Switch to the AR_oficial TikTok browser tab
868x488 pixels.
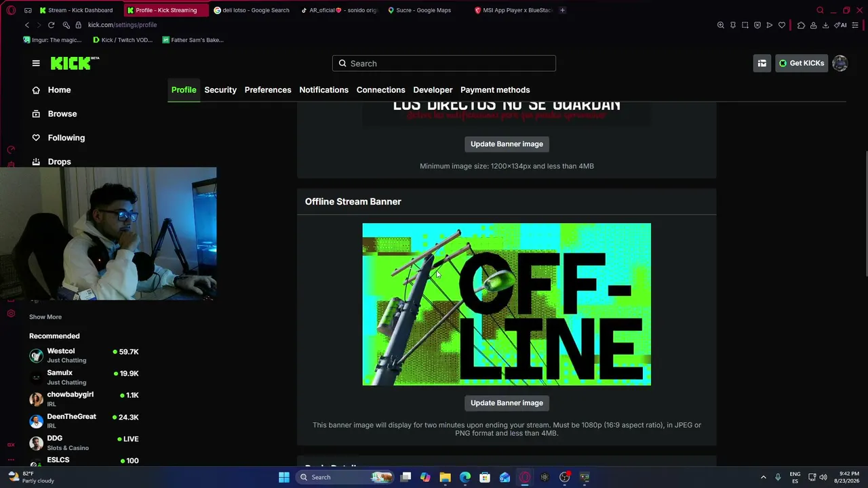click(339, 10)
